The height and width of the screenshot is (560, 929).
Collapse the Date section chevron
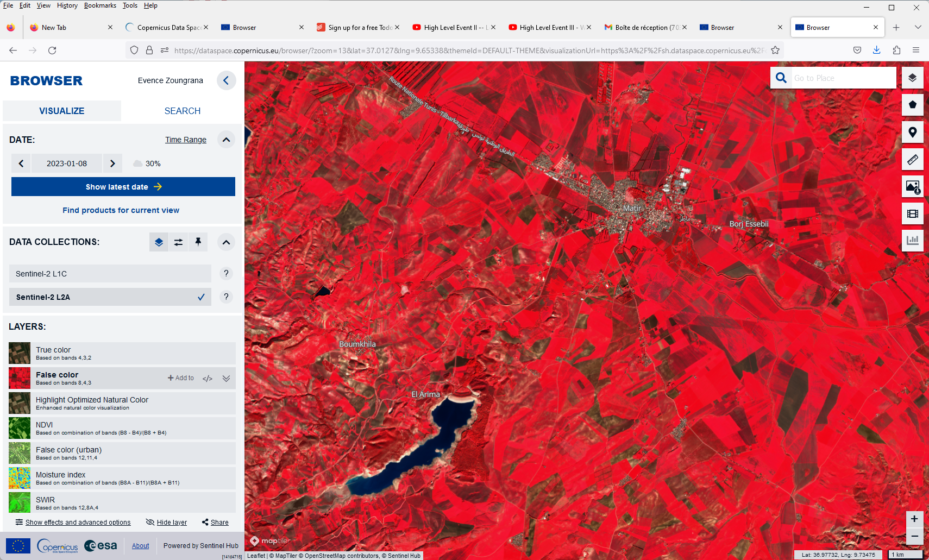(227, 140)
